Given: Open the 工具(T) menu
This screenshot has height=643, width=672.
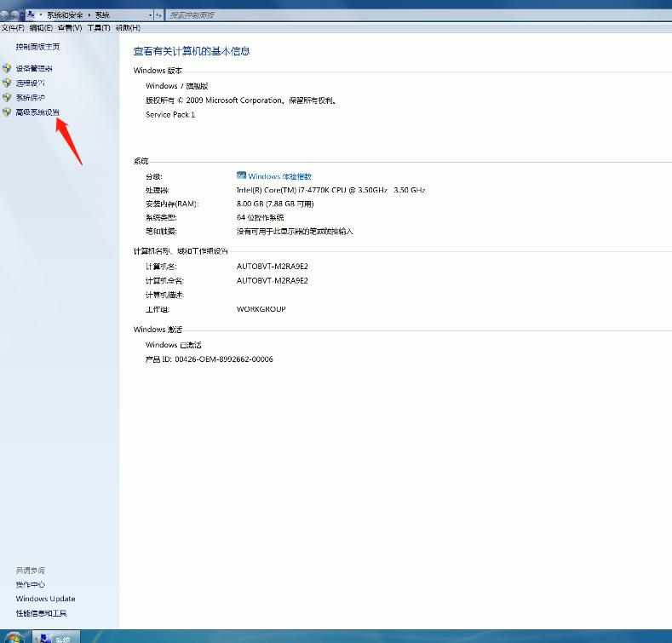Looking at the screenshot, I should 99,28.
